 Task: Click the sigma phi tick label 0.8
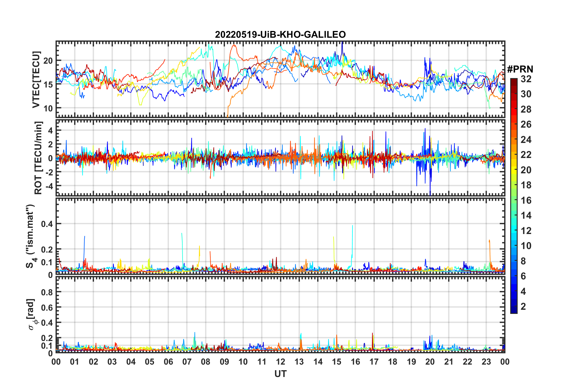point(47,292)
